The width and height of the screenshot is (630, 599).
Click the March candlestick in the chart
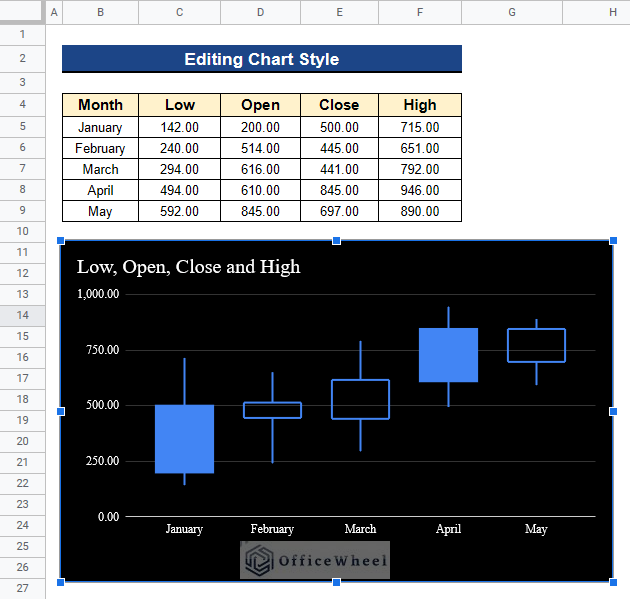click(360, 399)
